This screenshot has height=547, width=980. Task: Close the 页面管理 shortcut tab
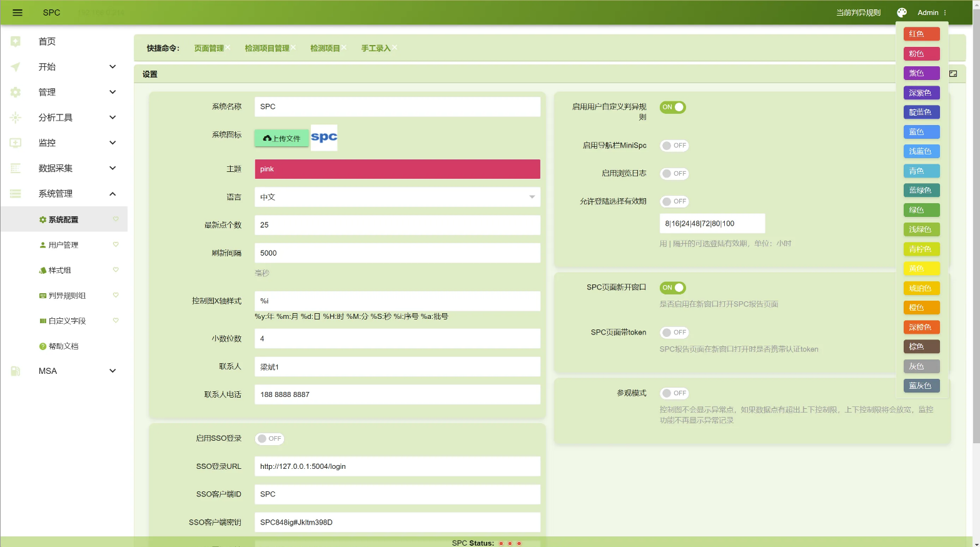(x=228, y=48)
